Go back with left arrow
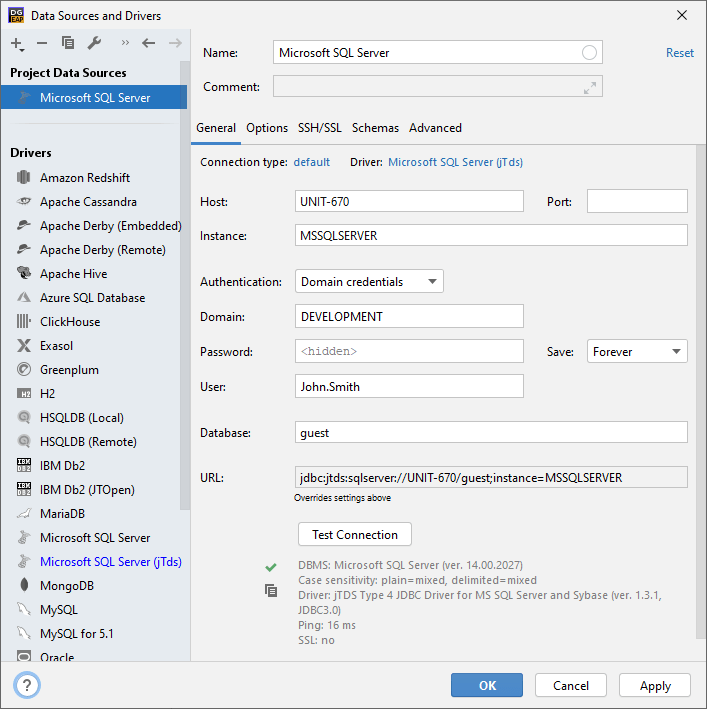Screen dimensions: 707x709 [x=148, y=43]
